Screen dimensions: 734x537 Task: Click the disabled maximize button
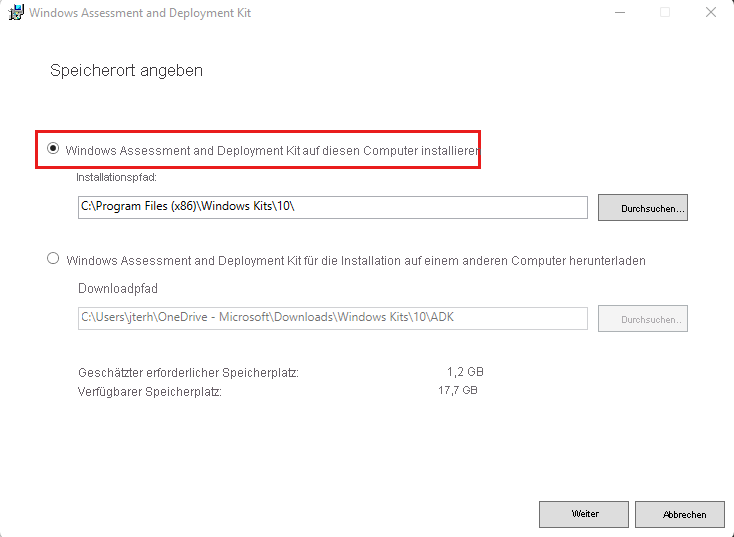coord(665,13)
